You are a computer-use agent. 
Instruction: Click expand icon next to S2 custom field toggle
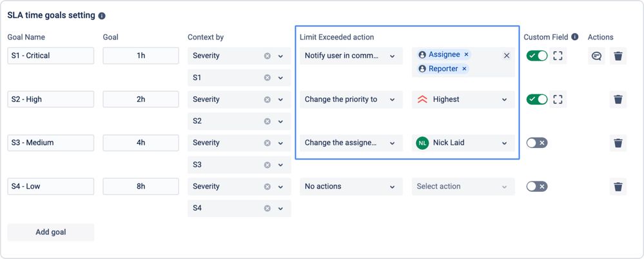click(x=558, y=99)
